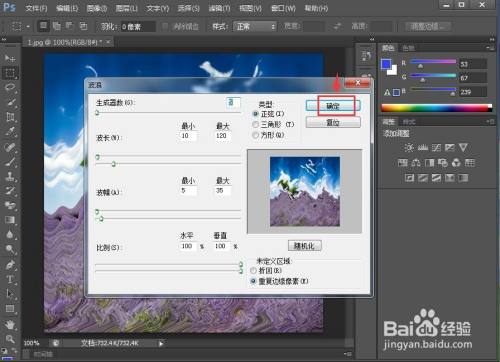The height and width of the screenshot is (362, 500).
Task: Open 图像(I) menu
Action: (x=97, y=8)
